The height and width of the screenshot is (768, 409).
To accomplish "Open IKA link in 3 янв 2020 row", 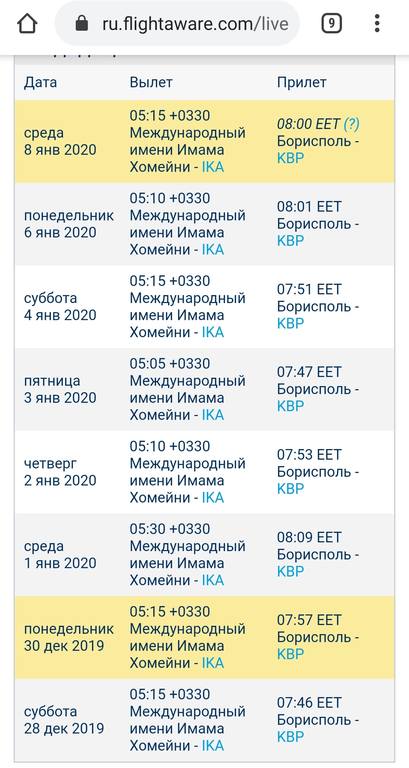I will [x=213, y=415].
